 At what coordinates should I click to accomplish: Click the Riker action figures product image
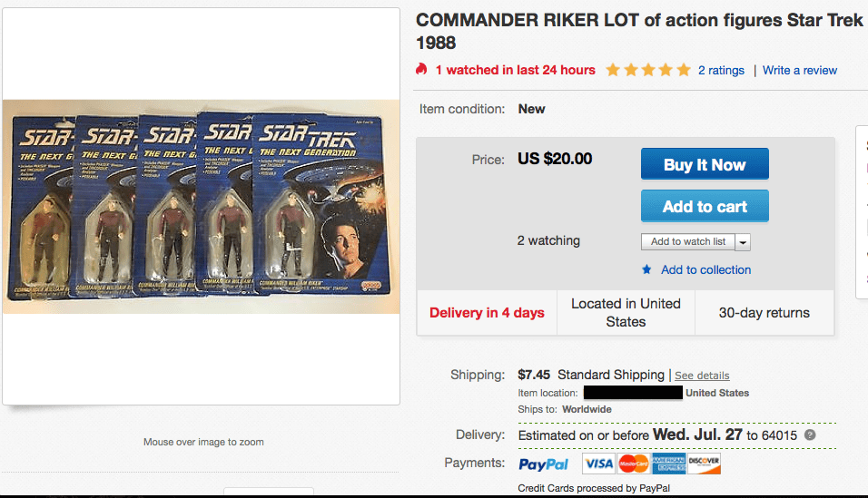(x=202, y=206)
